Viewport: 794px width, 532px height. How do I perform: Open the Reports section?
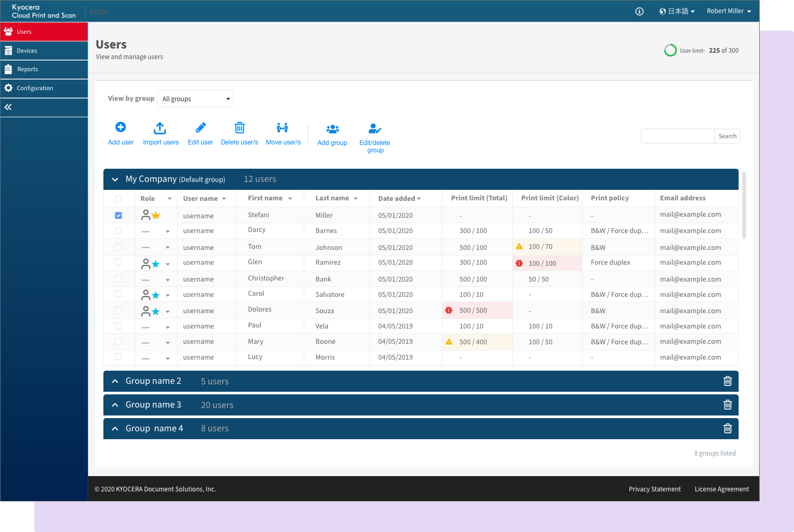(27, 69)
